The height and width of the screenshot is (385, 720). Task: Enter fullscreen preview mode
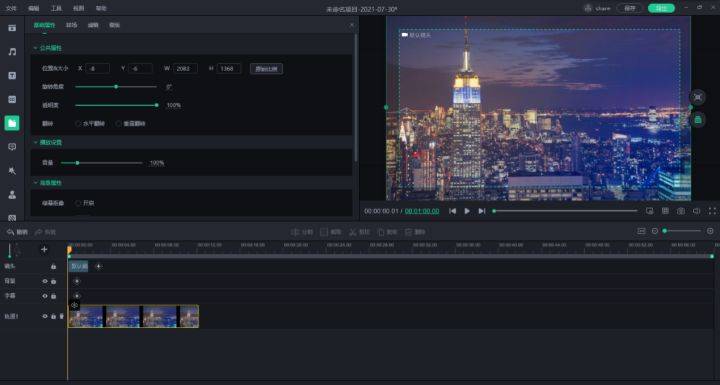712,211
